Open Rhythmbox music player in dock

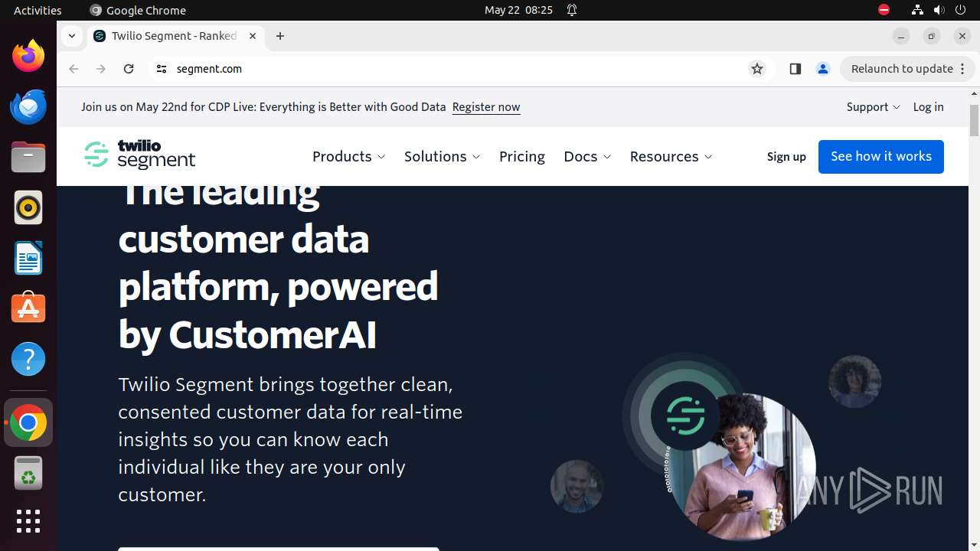[x=28, y=207]
